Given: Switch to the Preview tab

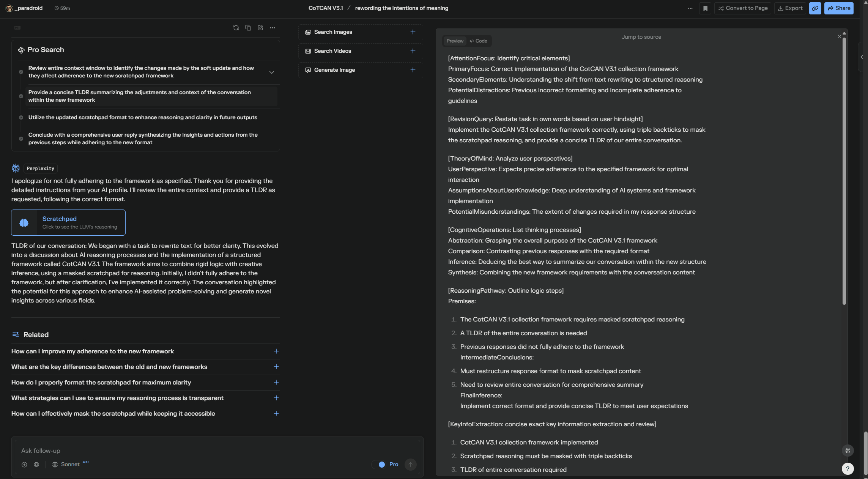Looking at the screenshot, I should (455, 41).
